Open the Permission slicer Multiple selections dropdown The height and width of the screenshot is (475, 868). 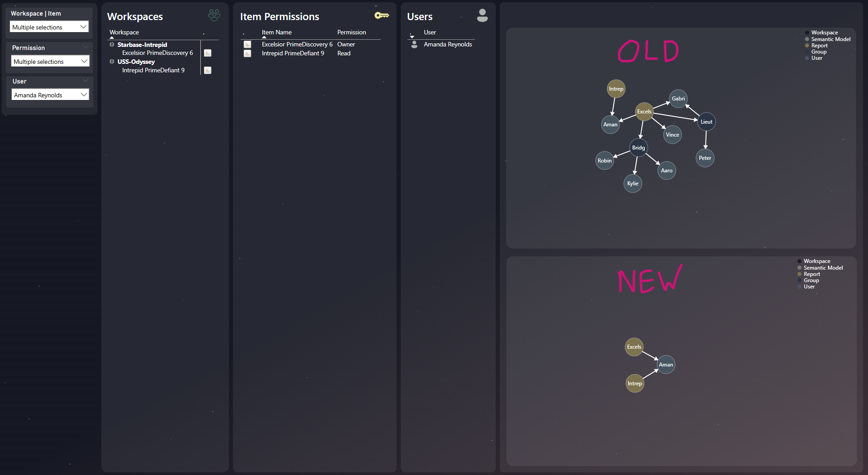coord(84,62)
